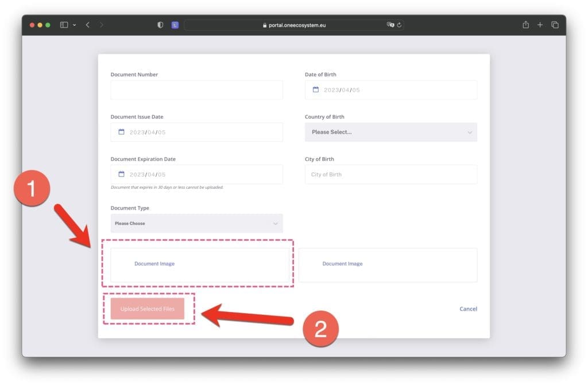Click the Document Number input field
The height and width of the screenshot is (386, 588).
point(196,90)
